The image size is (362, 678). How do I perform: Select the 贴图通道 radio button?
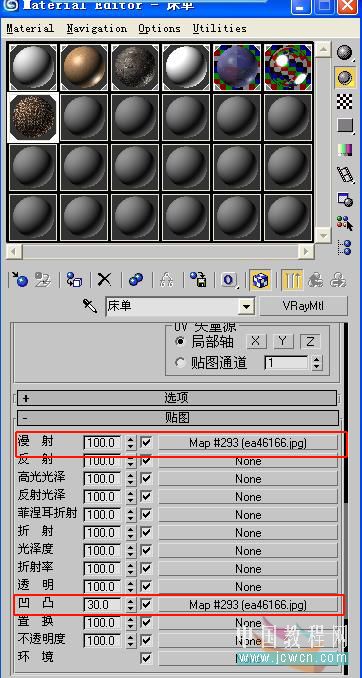pyautogui.click(x=180, y=362)
